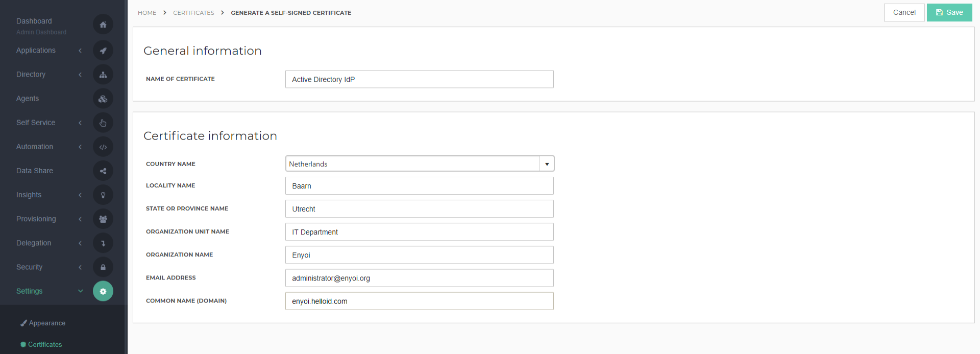The height and width of the screenshot is (354, 980).
Task: Focus the Email Address field
Action: point(419,278)
